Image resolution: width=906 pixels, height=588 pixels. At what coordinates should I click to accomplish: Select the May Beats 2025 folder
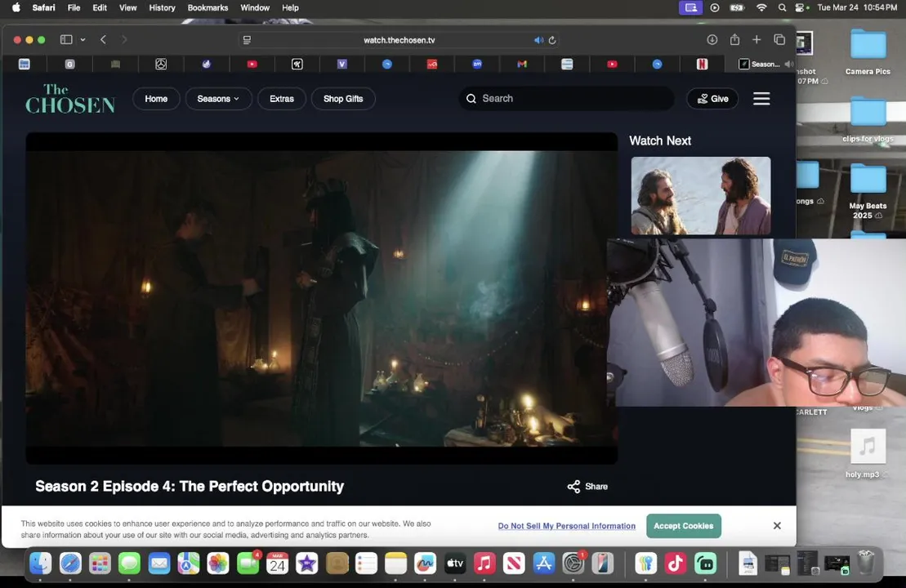coord(868,191)
